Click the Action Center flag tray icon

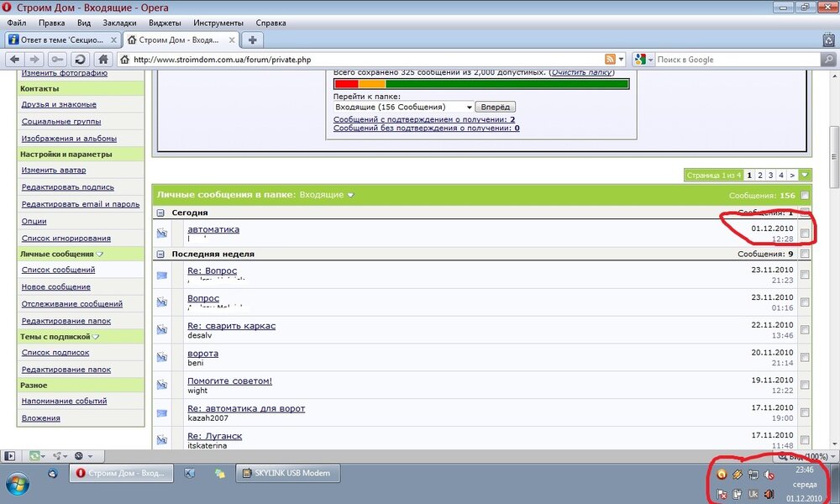(x=722, y=494)
